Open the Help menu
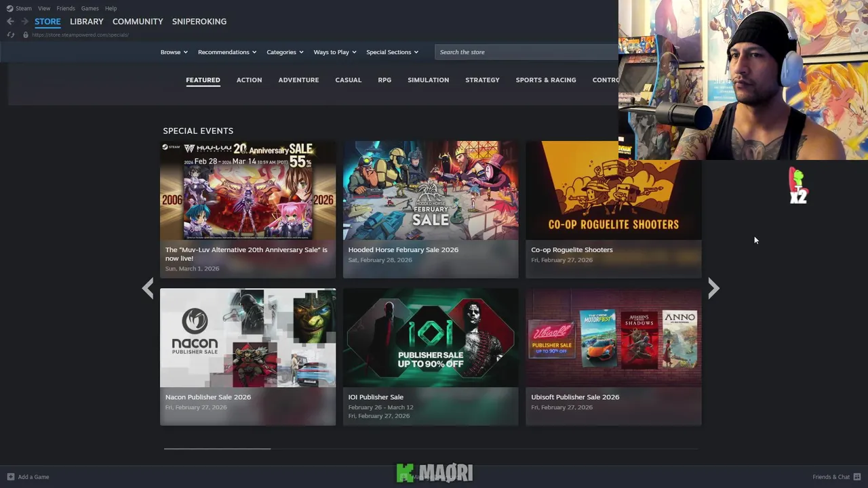Viewport: 868px width, 488px height. click(x=111, y=8)
